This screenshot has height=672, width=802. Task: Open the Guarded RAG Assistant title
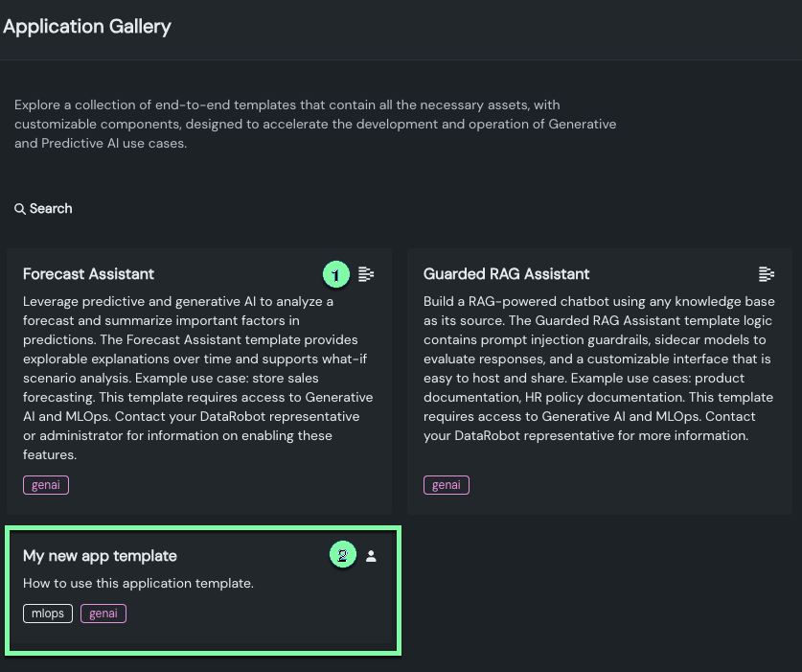[x=506, y=274]
